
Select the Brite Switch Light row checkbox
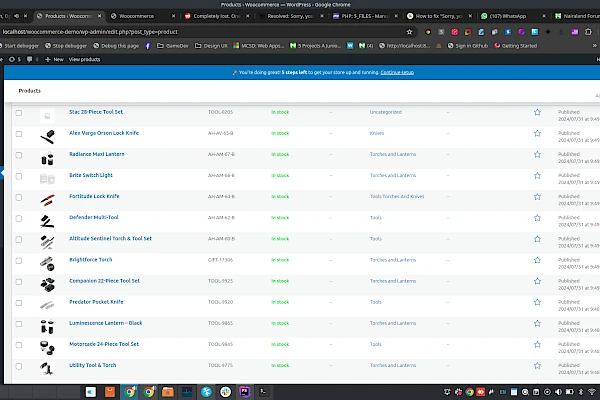click(18, 175)
